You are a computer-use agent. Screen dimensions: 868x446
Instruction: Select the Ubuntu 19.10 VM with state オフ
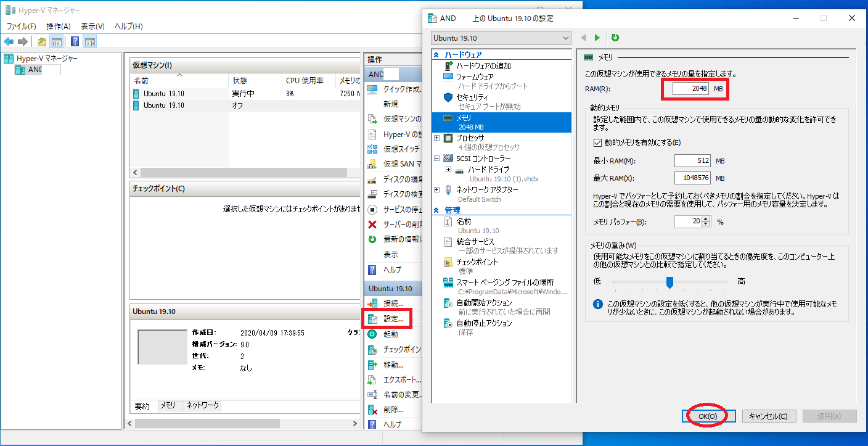tap(245, 105)
